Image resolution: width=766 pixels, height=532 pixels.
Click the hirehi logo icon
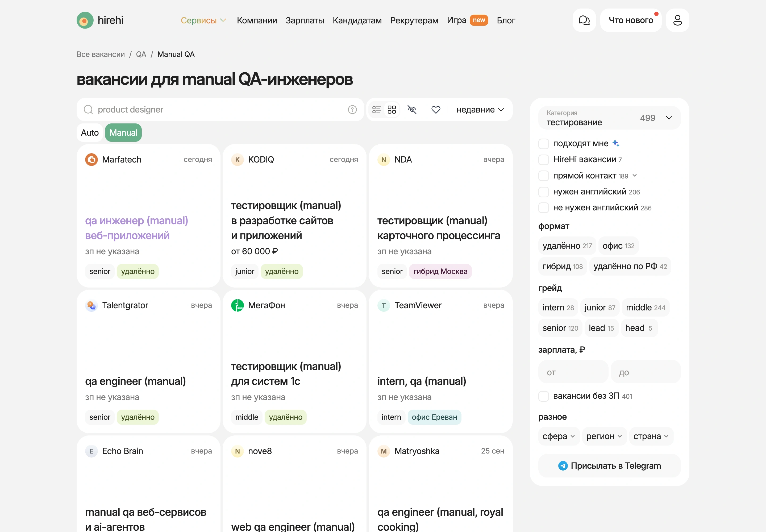85,20
